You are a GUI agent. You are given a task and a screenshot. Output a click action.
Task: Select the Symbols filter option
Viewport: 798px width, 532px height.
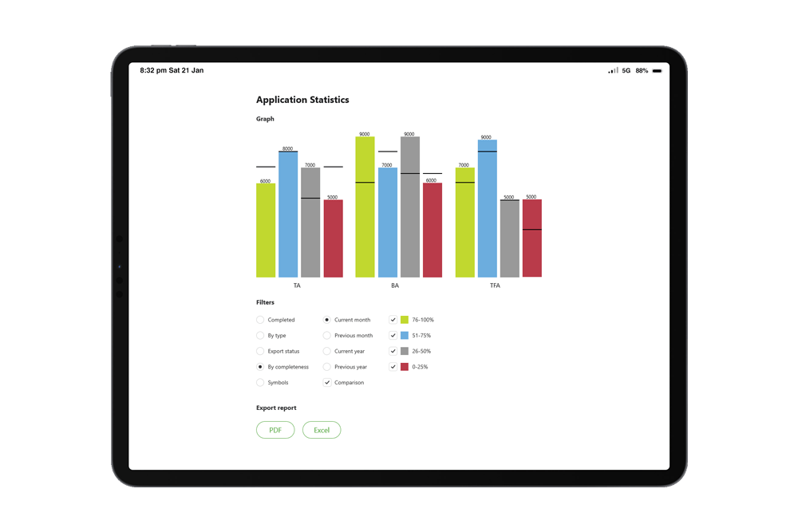point(259,383)
